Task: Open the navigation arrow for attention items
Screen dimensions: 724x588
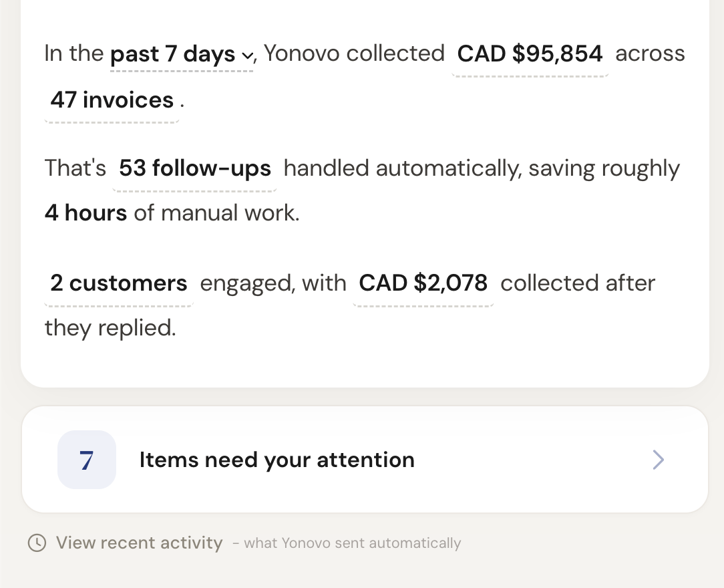Action: [x=658, y=460]
